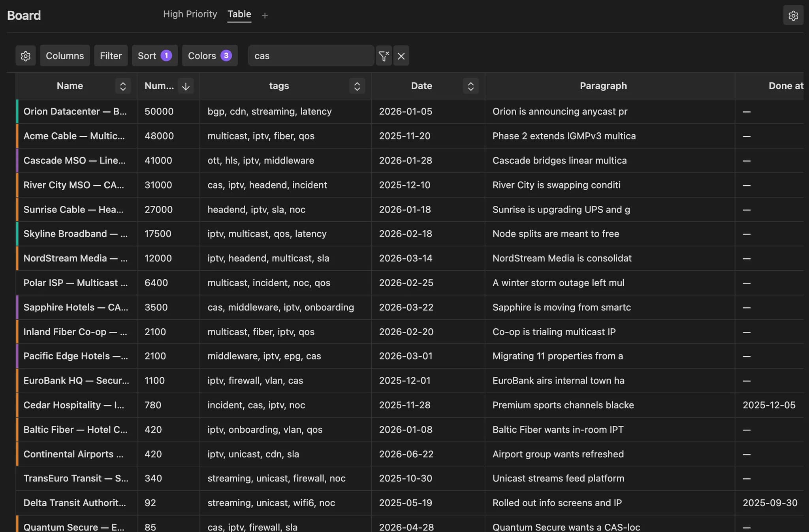Toggle sort on Name column
This screenshot has width=809, height=532.
click(123, 86)
